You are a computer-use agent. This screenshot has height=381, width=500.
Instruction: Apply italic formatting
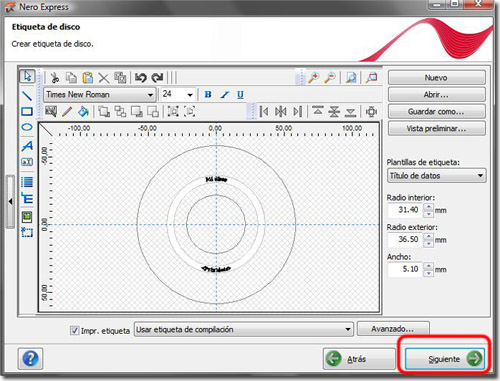[225, 95]
